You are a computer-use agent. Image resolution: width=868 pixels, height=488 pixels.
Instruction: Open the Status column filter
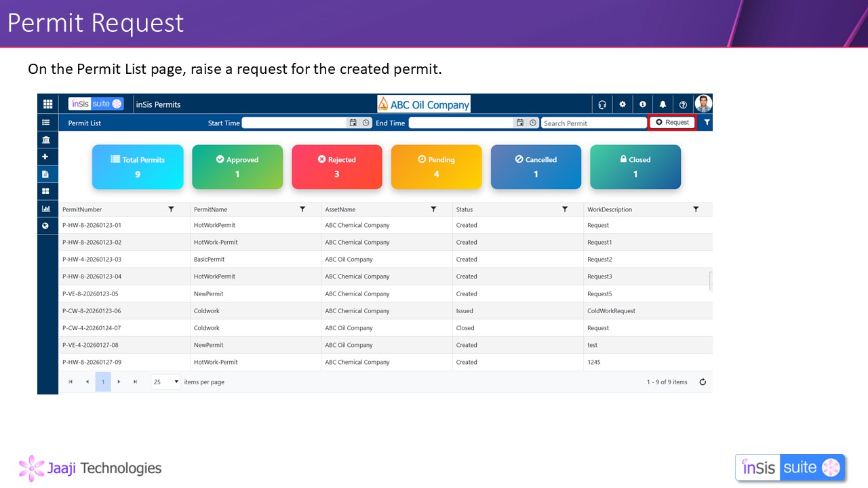click(x=564, y=209)
